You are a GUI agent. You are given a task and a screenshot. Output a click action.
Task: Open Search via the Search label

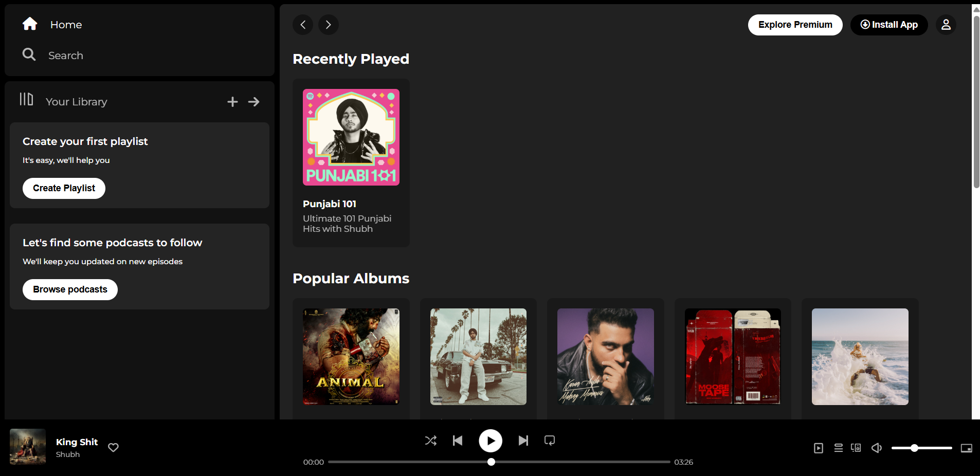point(65,56)
